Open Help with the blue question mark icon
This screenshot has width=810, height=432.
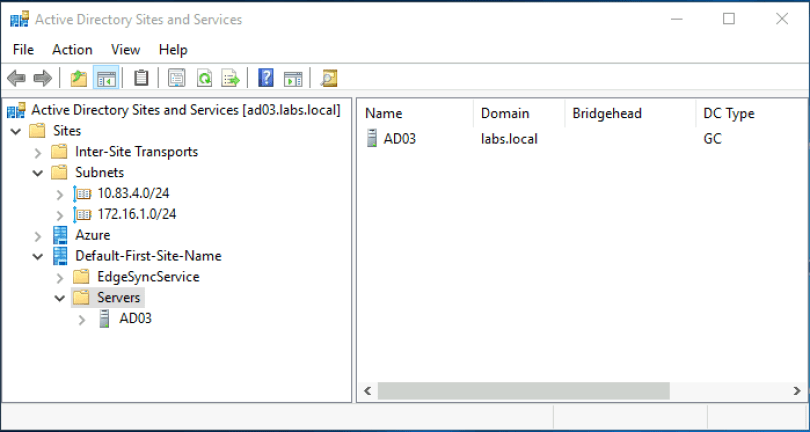point(266,78)
